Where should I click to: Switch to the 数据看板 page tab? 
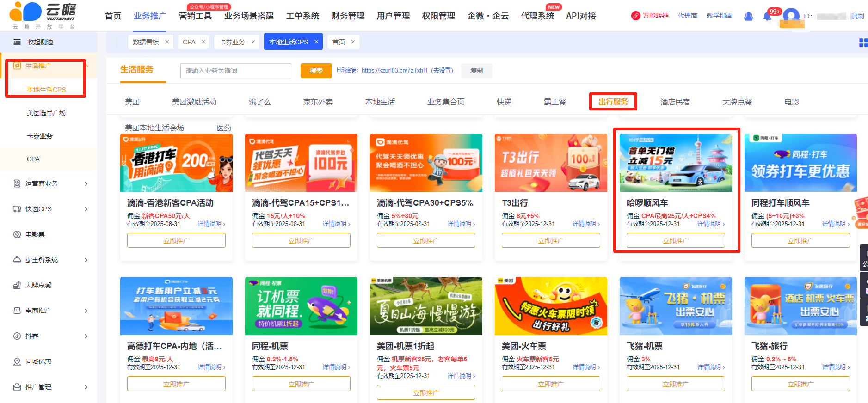point(146,42)
